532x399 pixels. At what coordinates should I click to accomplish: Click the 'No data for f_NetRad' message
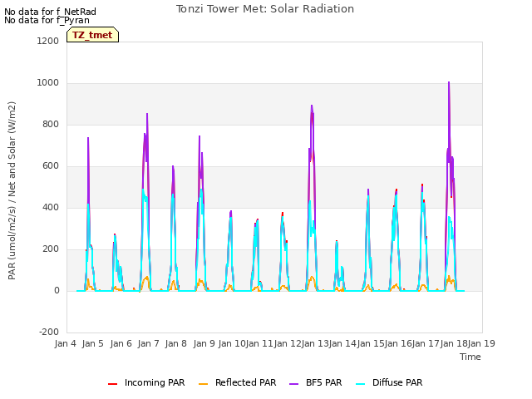click(x=50, y=12)
